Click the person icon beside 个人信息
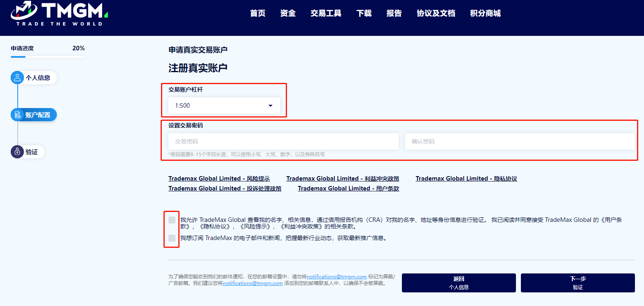Screen dimensions: 644x306 click(x=17, y=78)
